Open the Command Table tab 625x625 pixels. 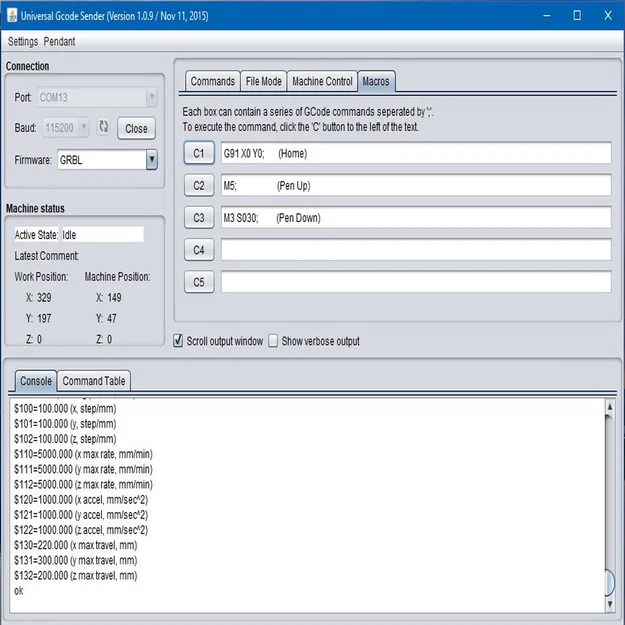coord(94,381)
